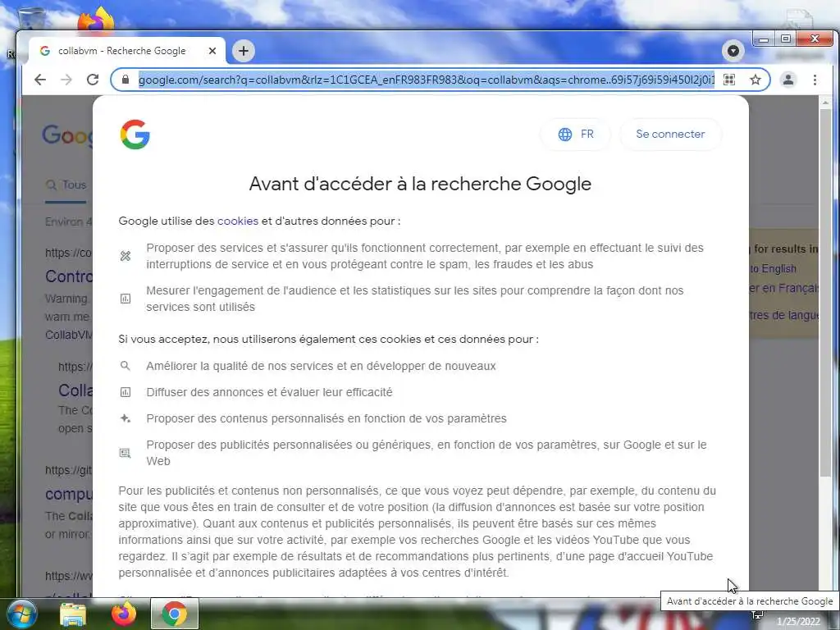840x630 pixels.
Task: Open File Explorer from the taskbar
Action: click(73, 614)
